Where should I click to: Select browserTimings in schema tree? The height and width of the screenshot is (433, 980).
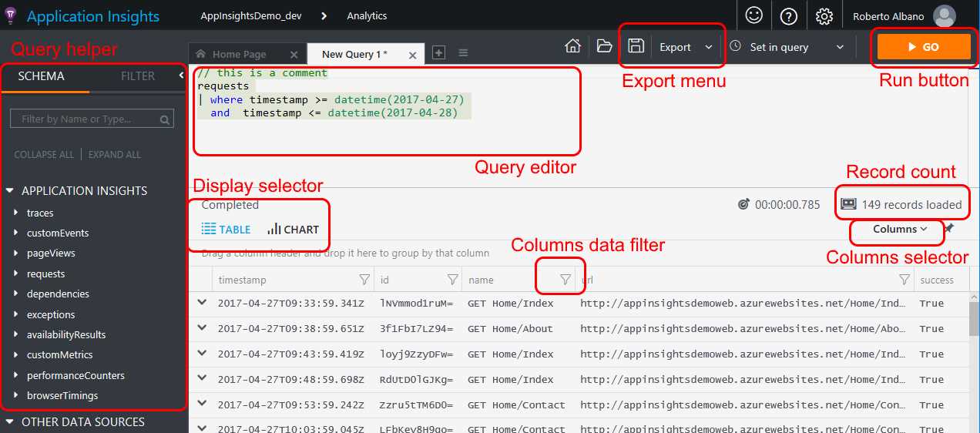[62, 395]
